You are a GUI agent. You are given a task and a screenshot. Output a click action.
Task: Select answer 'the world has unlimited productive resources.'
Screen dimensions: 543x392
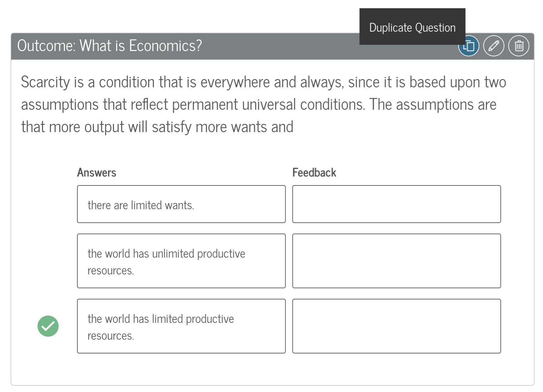point(181,261)
